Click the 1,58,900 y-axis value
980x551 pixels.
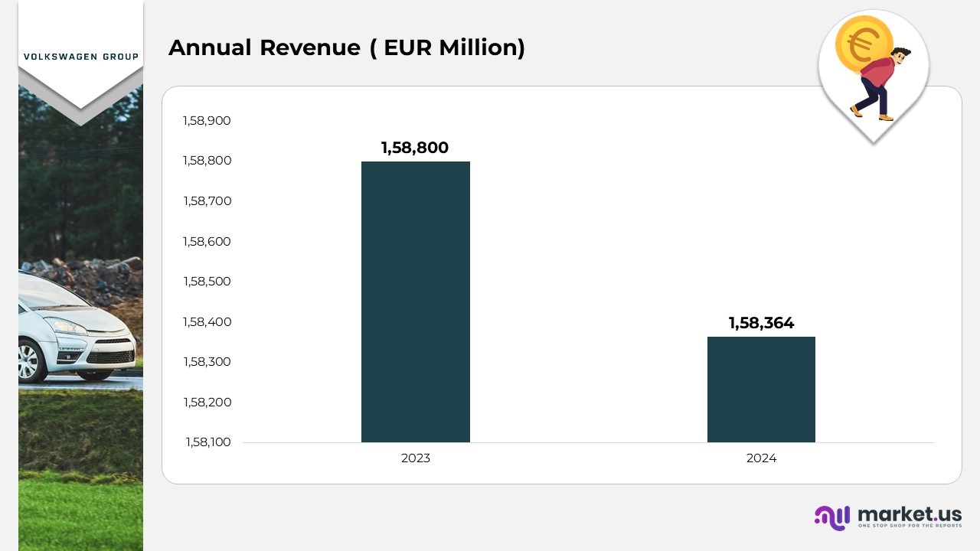[x=206, y=121]
